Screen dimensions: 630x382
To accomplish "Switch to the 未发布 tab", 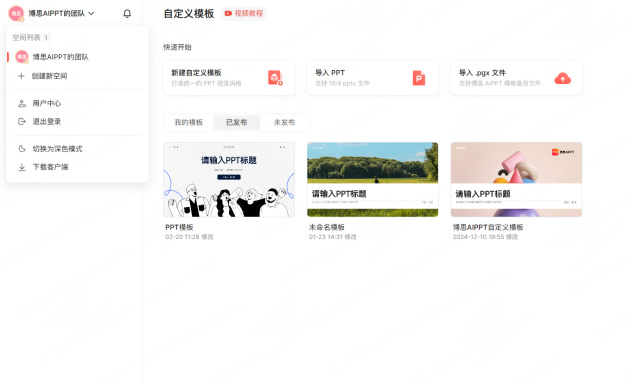I will [284, 123].
